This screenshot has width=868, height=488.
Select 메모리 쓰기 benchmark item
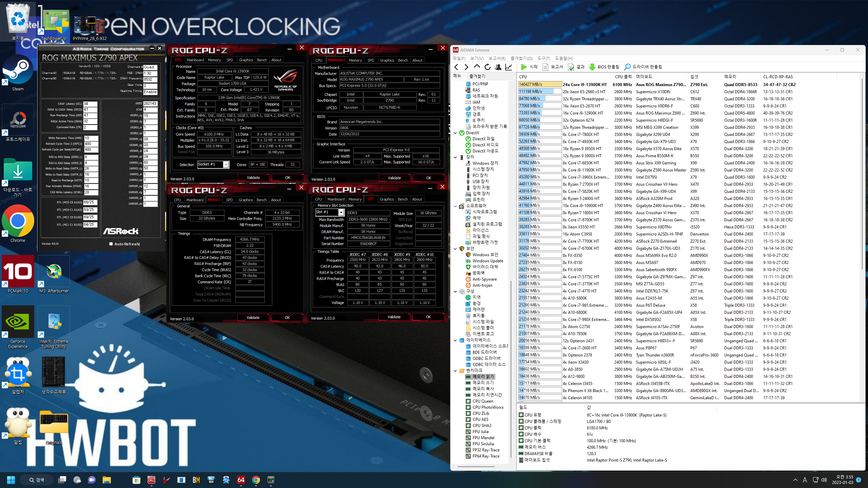tap(483, 383)
